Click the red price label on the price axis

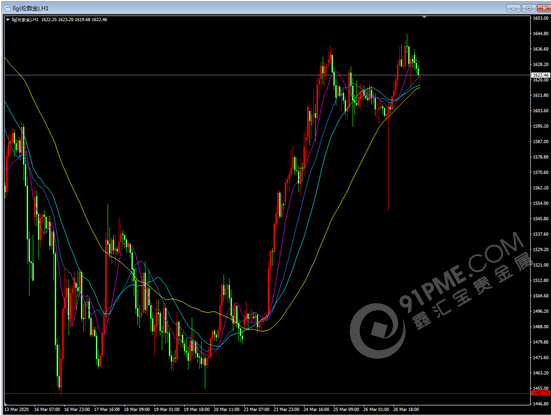pyautogui.click(x=540, y=393)
